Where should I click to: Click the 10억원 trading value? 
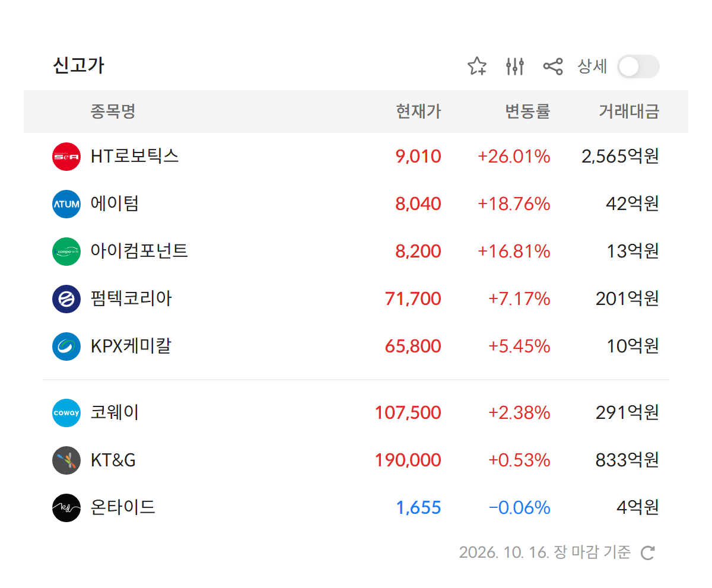[632, 347]
